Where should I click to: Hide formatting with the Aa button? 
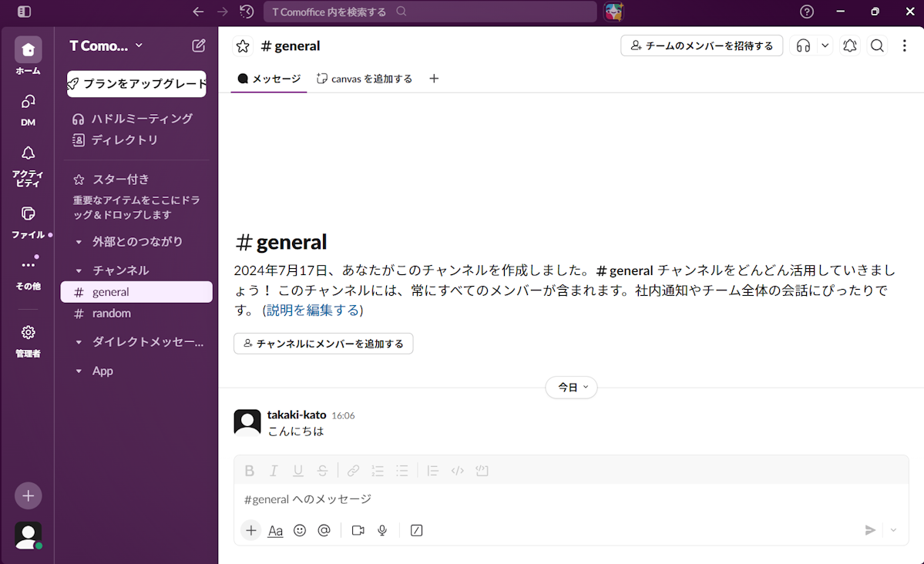(275, 530)
